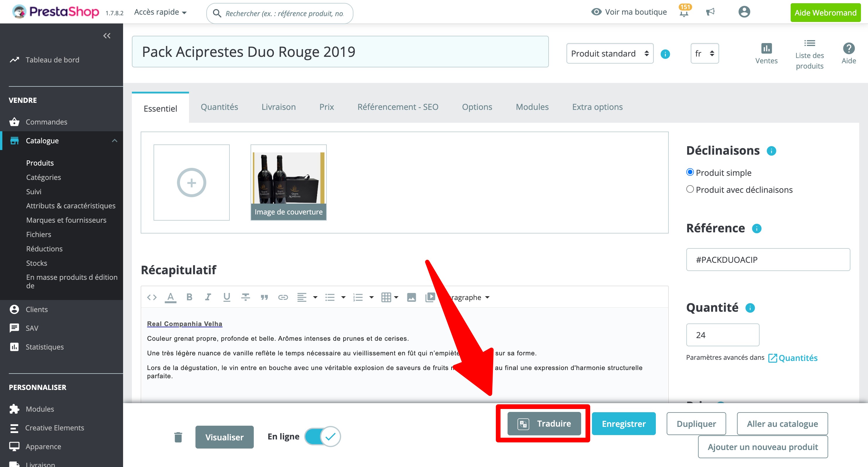Screen dimensions: 868x467
Task: Apply italic formatting in editor
Action: click(208, 297)
